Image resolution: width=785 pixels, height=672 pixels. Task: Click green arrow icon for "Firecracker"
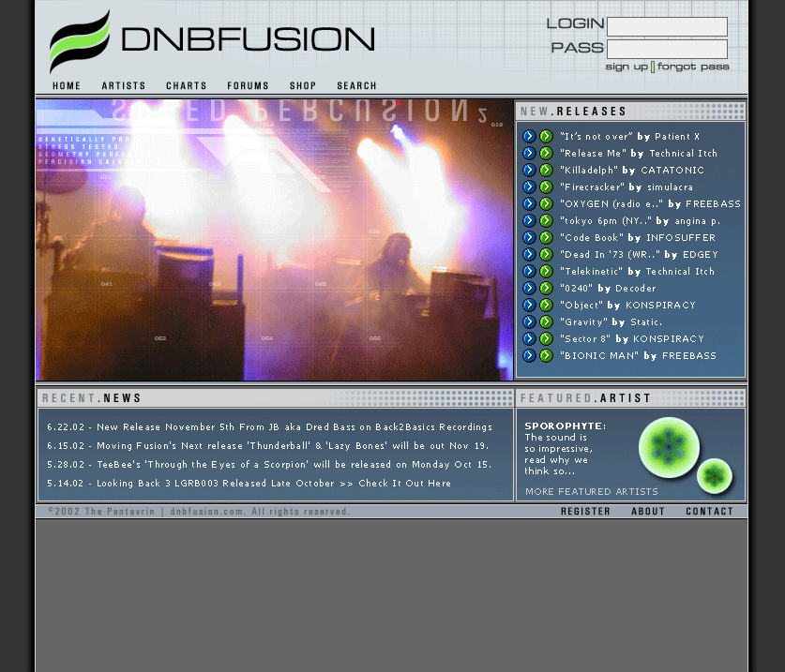[x=546, y=187]
